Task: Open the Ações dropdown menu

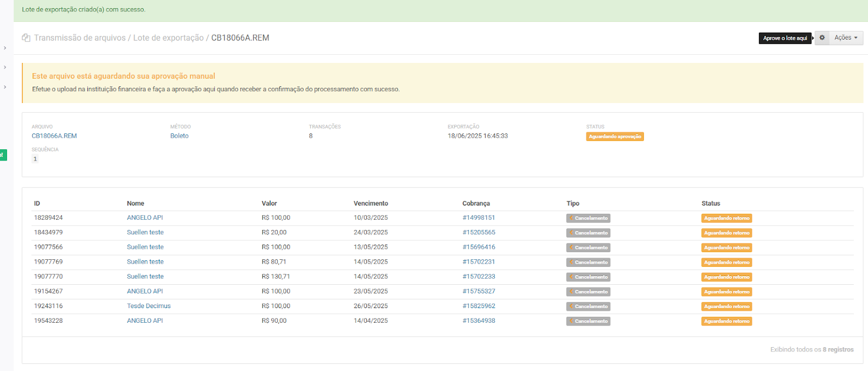Action: [x=846, y=38]
